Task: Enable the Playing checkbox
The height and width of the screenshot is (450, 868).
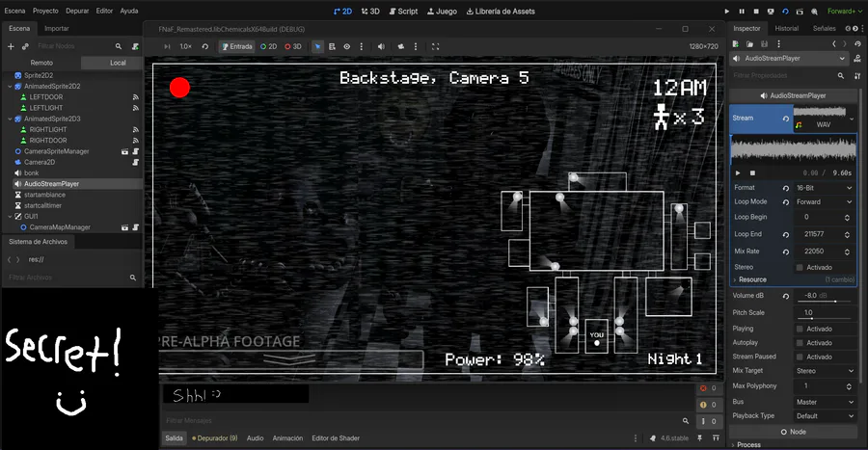Action: pyautogui.click(x=800, y=329)
